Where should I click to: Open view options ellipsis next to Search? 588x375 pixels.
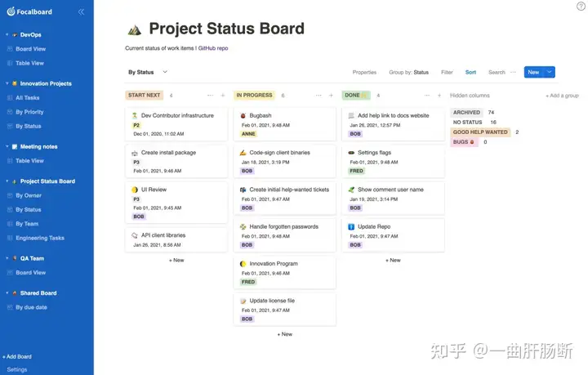(x=513, y=72)
